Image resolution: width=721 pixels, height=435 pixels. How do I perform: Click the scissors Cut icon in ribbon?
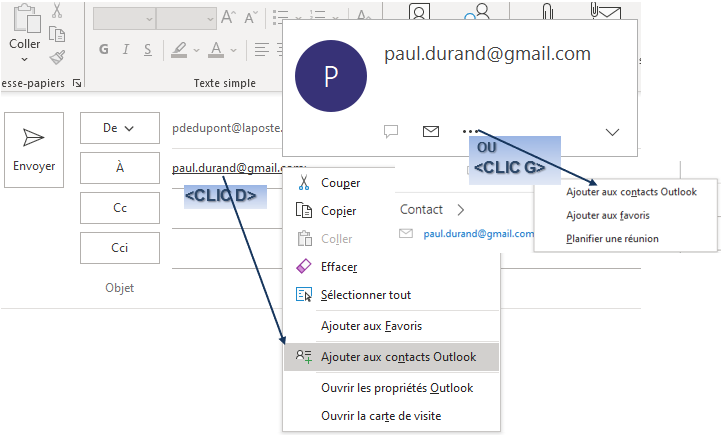57,10
